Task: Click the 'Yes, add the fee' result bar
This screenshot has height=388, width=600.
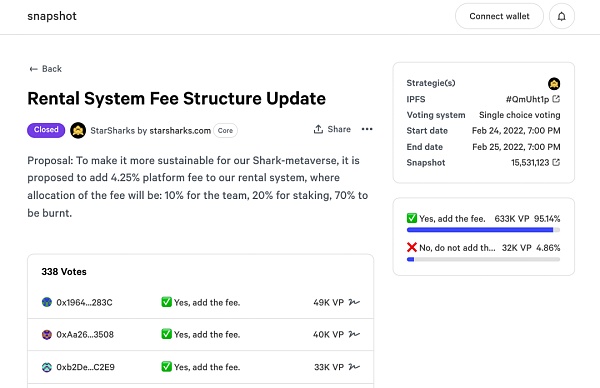Action: [483, 230]
